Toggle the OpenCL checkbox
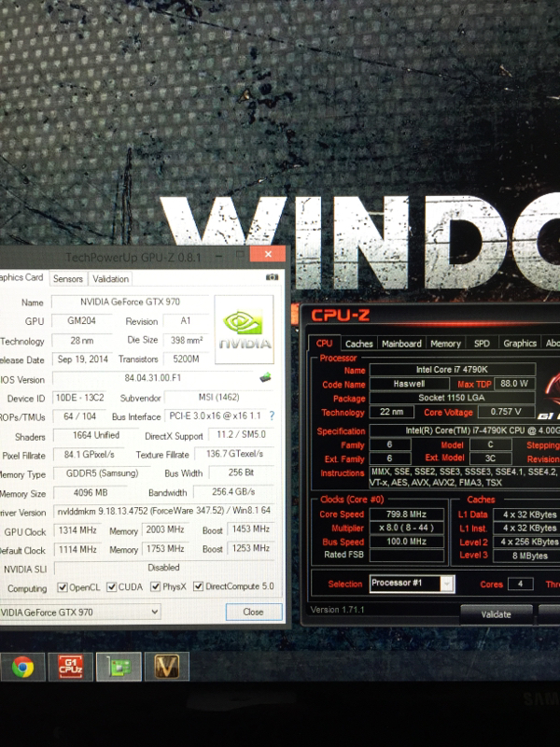 (63, 587)
